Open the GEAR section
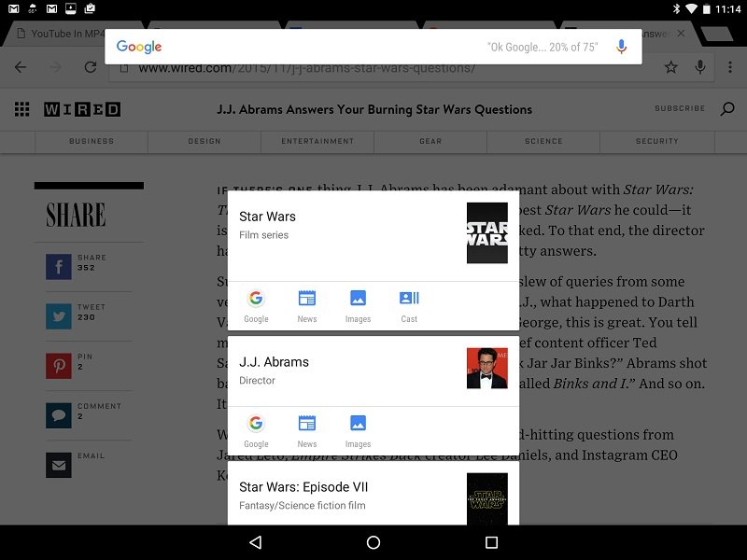Image resolution: width=747 pixels, height=560 pixels. click(x=430, y=142)
